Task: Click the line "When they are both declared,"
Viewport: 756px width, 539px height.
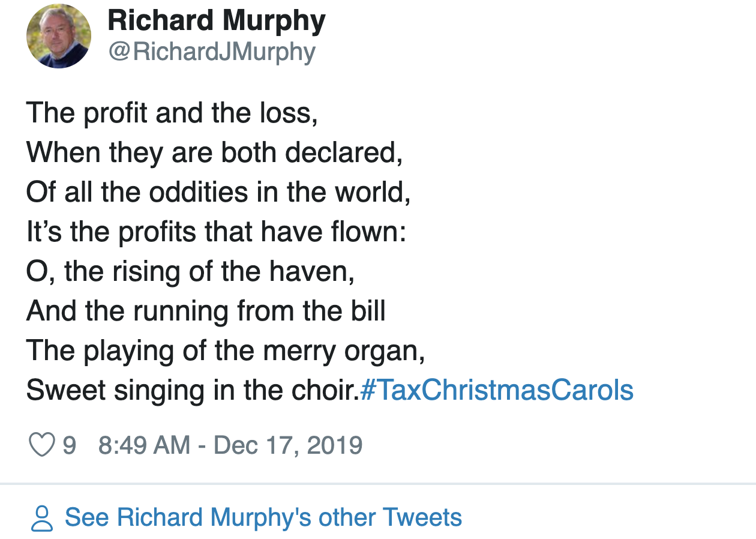Action: click(x=214, y=152)
